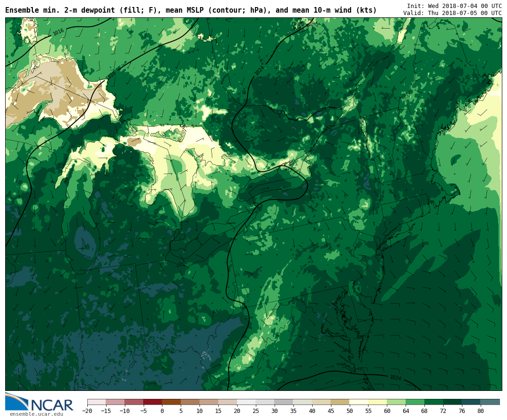
Task: Click the 0 tick label on the colorbar
Action: coord(162,411)
